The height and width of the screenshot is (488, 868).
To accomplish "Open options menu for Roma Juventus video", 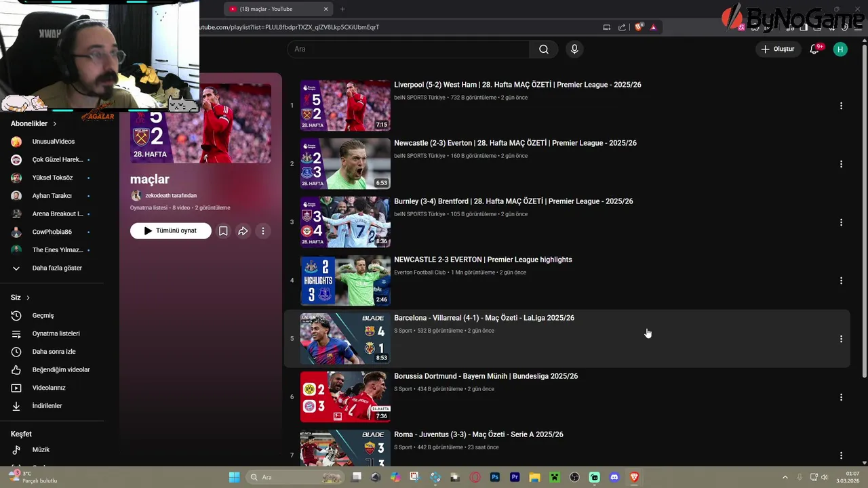I will click(x=841, y=455).
